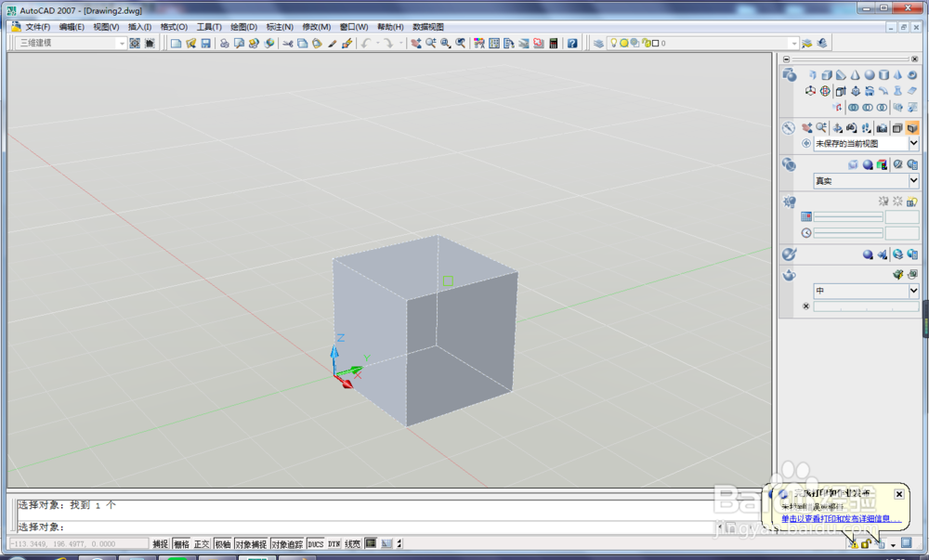Click the QuickCalc calculator icon
This screenshot has height=560, width=929.
554,44
